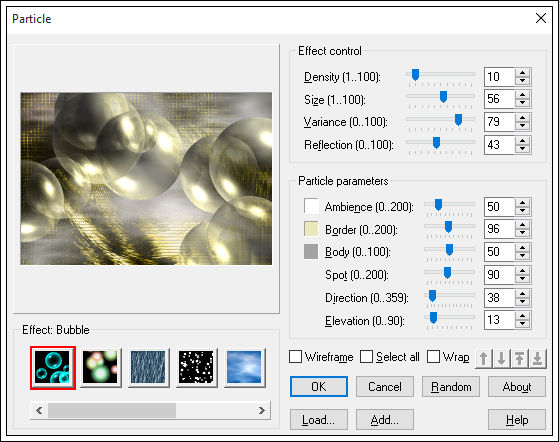Click the move particle up arrow icon
Viewport: 559px width, 442px height.
point(484,359)
